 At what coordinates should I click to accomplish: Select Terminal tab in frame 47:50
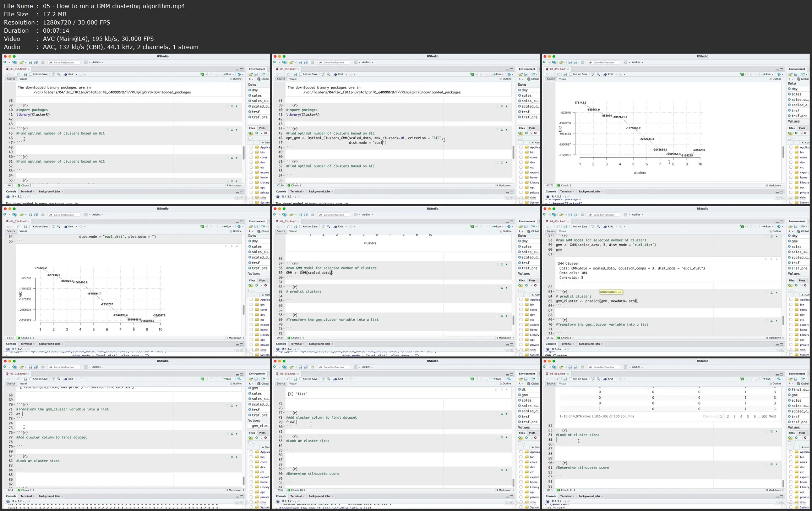(x=296, y=191)
